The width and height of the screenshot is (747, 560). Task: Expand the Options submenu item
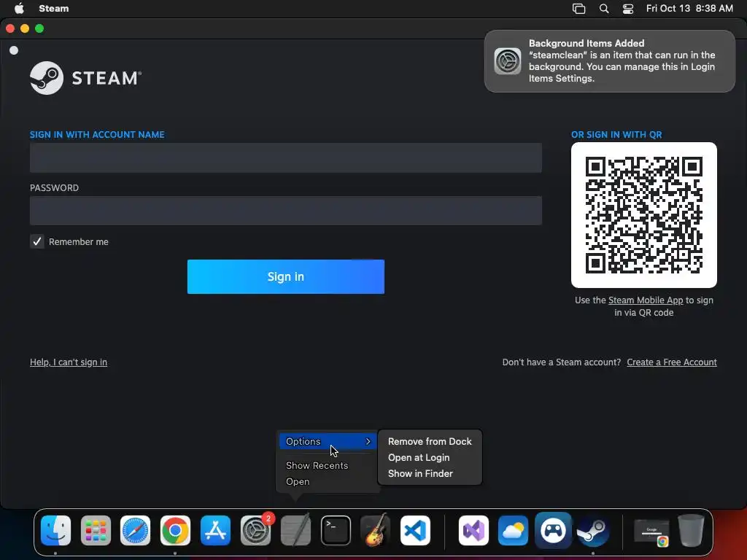pos(328,441)
